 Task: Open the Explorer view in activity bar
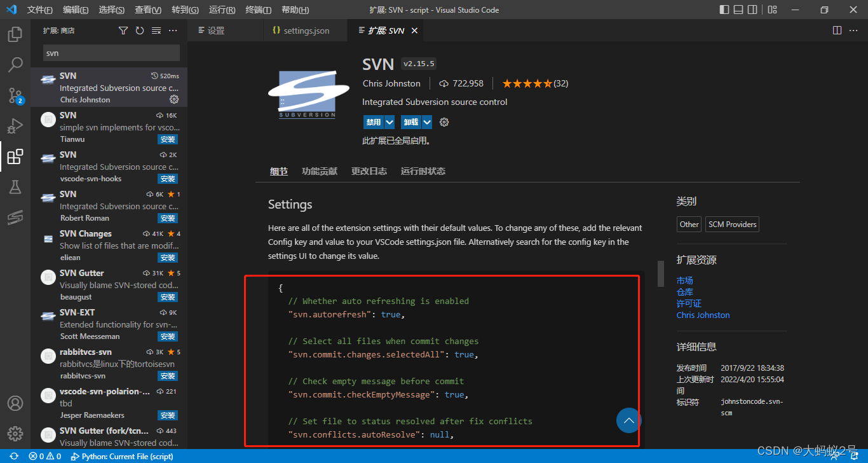click(15, 34)
